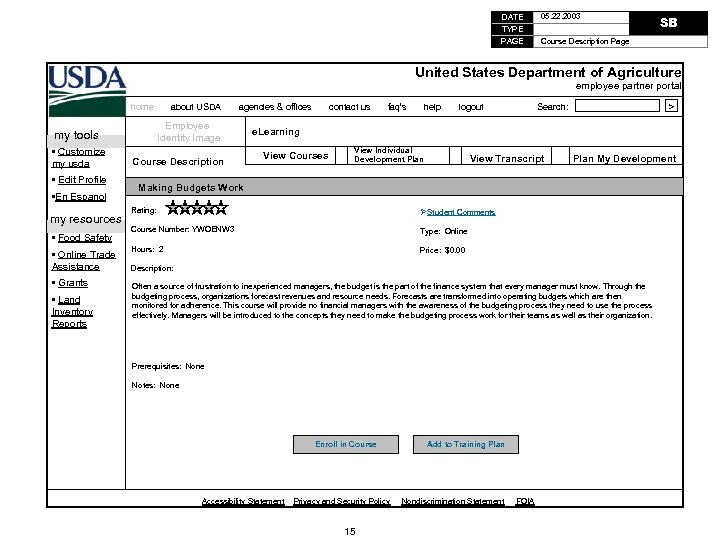Open Online Trade Assistance link
The height and width of the screenshot is (540, 720).
click(83, 260)
